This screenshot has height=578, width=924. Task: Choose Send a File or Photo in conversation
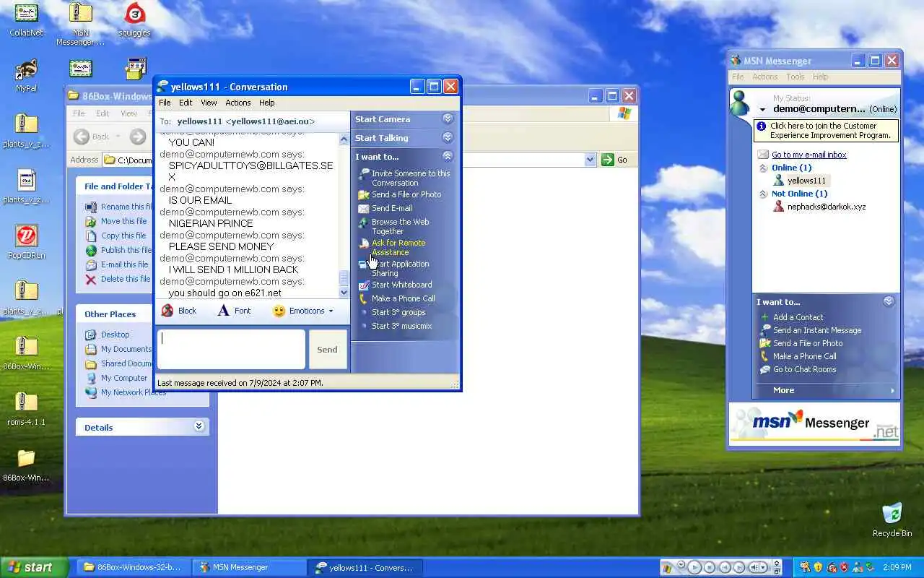tap(400, 194)
